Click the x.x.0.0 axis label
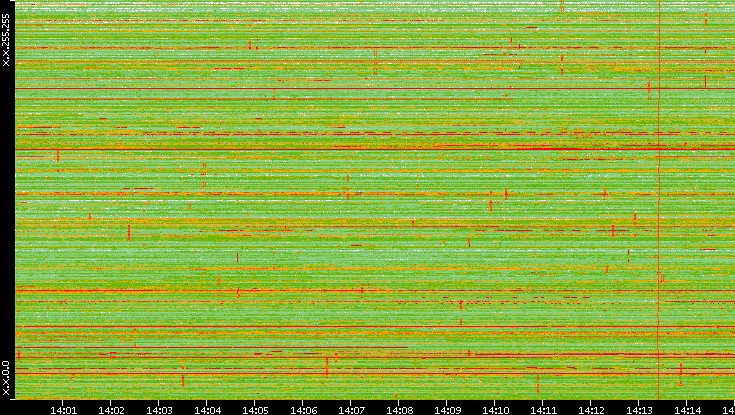This screenshot has height=415, width=735. [x=6, y=378]
